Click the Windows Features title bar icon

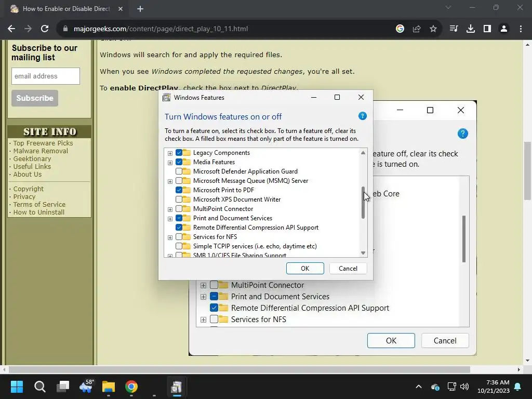click(x=167, y=98)
